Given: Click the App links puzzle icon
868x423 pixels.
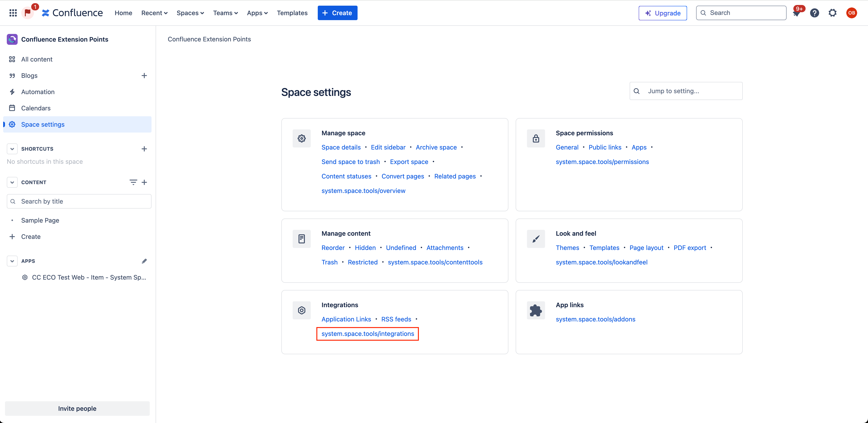Looking at the screenshot, I should 536,310.
